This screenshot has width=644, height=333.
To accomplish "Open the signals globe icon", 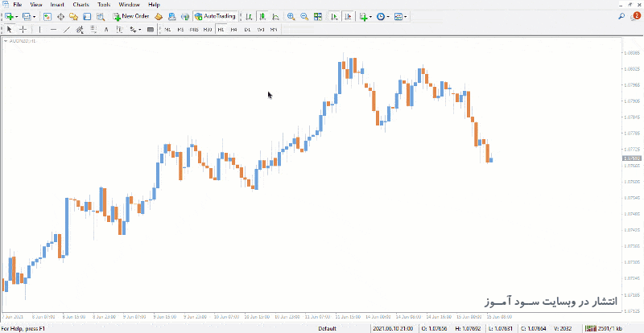I will coord(185,16).
